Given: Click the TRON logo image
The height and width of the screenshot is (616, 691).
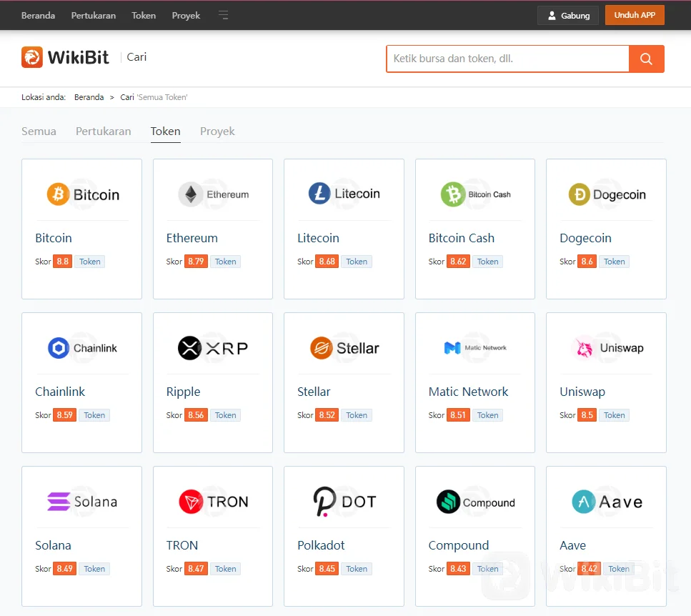Looking at the screenshot, I should 213,502.
